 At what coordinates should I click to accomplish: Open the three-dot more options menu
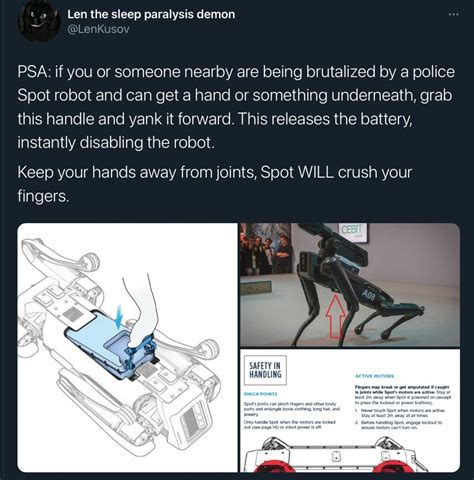coord(453,15)
